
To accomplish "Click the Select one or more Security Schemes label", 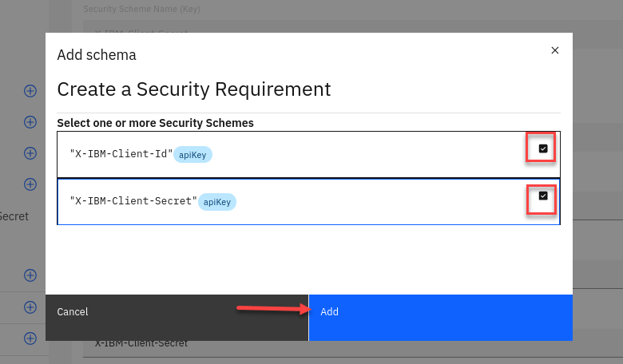I will tap(155, 123).
